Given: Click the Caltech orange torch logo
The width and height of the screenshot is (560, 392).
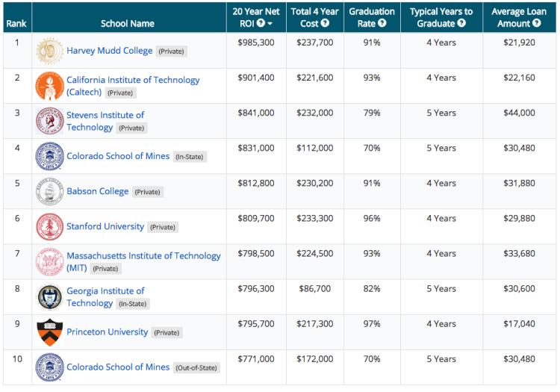Looking at the screenshot, I should pos(49,86).
